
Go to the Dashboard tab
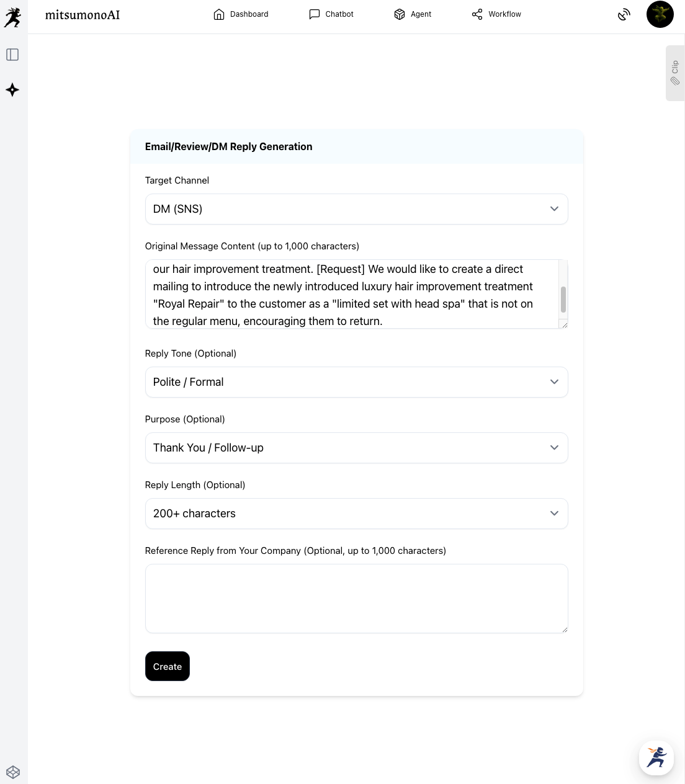tap(241, 14)
